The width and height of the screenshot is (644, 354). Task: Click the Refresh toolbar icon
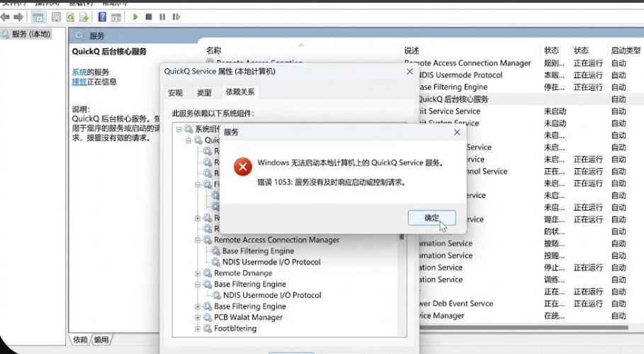coord(70,17)
